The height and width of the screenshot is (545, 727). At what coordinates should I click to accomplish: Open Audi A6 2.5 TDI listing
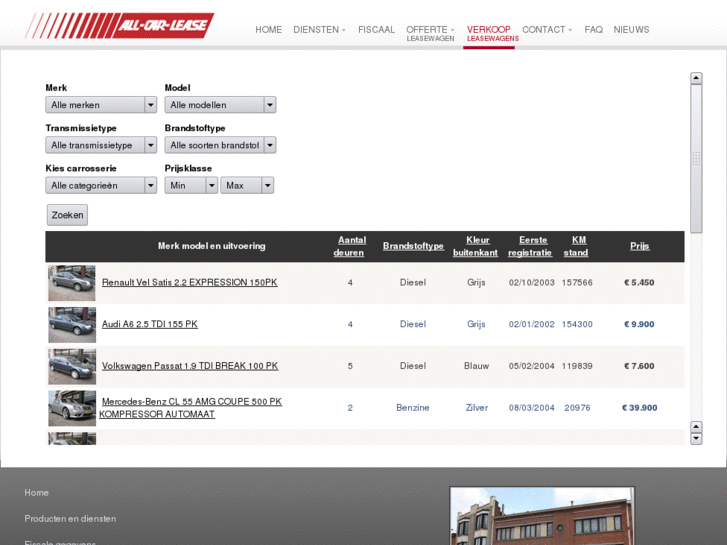point(150,324)
